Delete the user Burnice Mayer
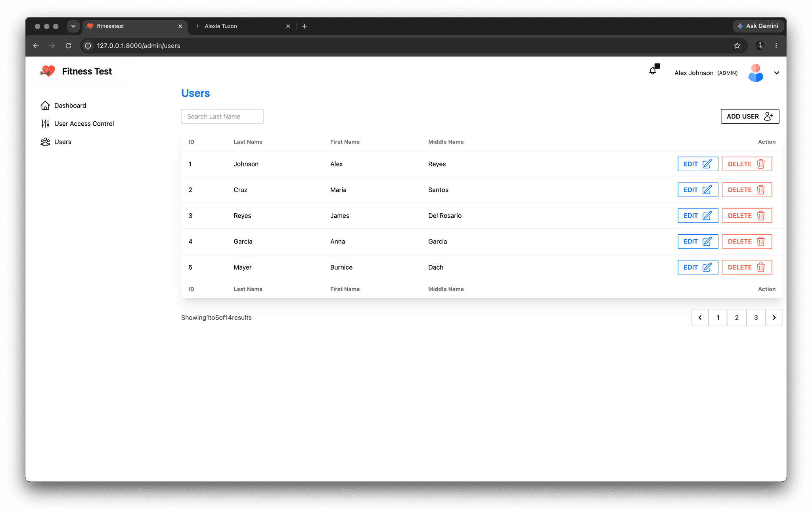This screenshot has width=812, height=515. [x=747, y=267]
